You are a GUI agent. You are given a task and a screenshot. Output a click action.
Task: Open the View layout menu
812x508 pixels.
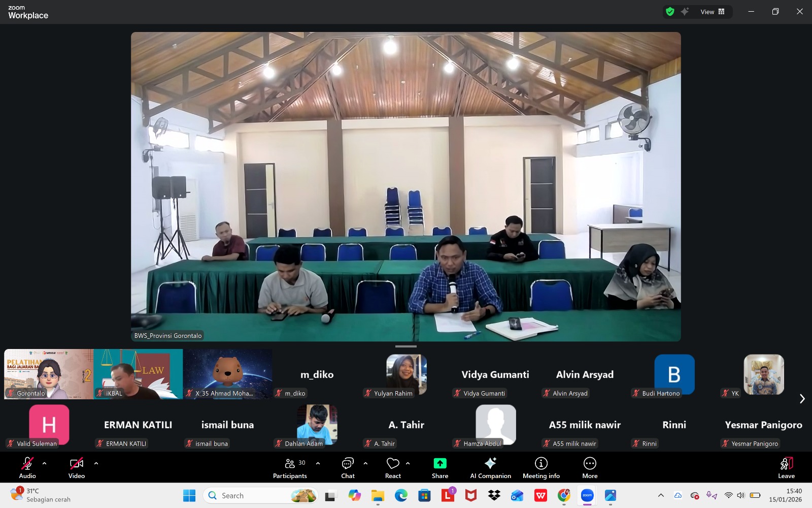click(x=713, y=12)
